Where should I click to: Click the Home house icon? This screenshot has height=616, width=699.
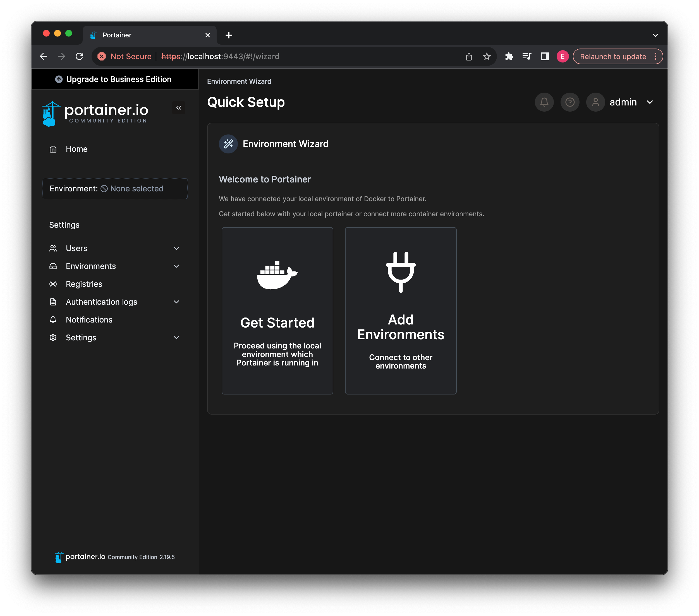53,149
